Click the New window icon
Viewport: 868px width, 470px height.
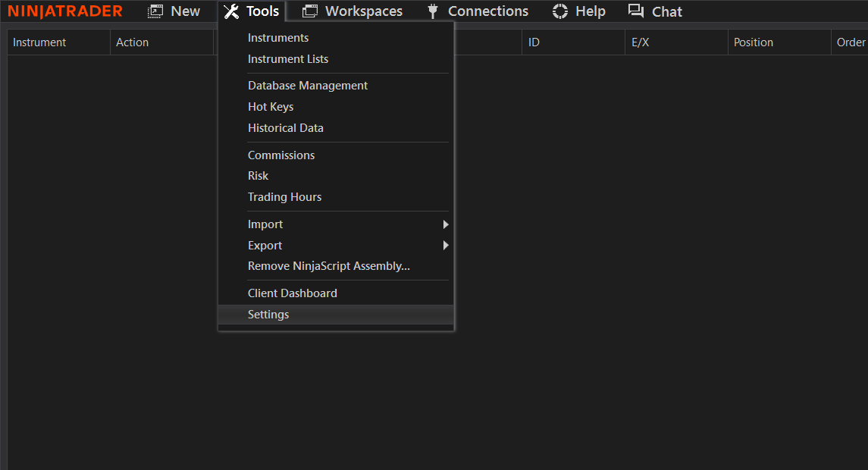(x=155, y=11)
